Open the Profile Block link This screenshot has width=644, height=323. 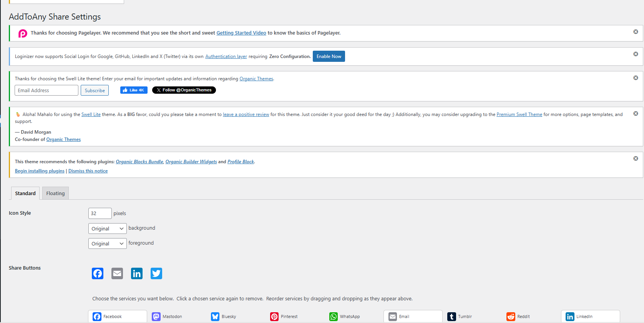(x=241, y=162)
